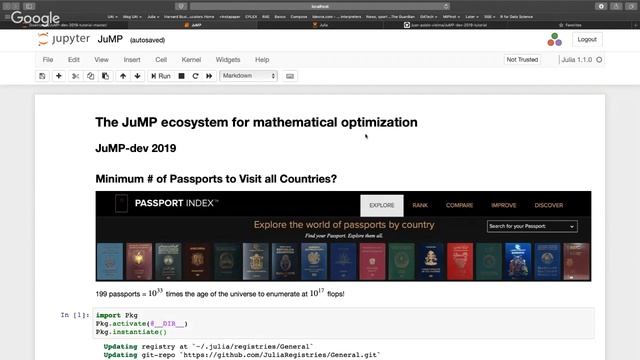Save the notebook with the floppy disk icon
This screenshot has width=640, height=360.
click(42, 76)
